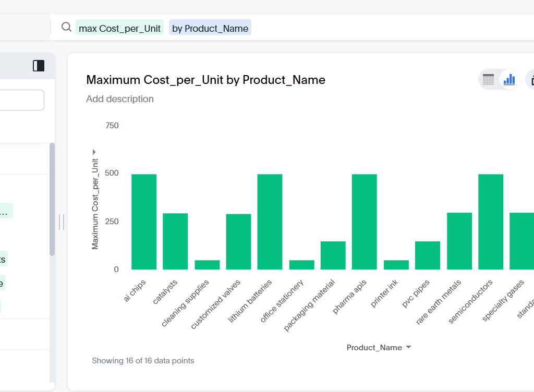Viewport: 534px width, 392px height.
Task: Click the search magnifier icon
Action: (66, 27)
